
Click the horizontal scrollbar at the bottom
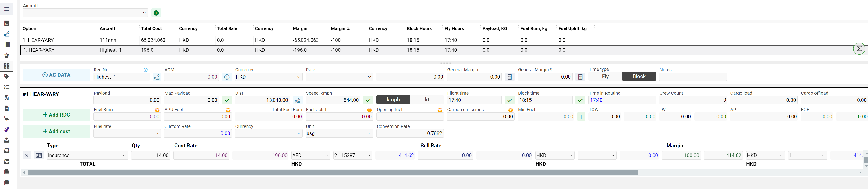(332, 173)
